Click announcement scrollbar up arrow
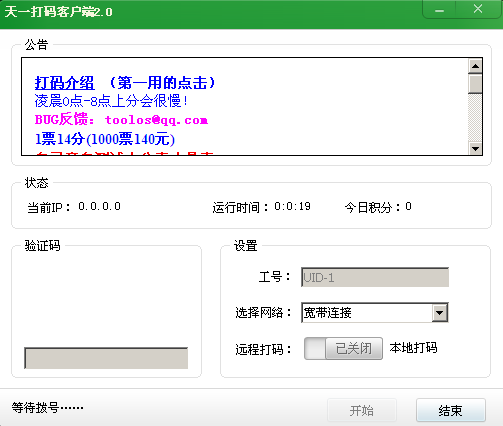 click(x=475, y=66)
